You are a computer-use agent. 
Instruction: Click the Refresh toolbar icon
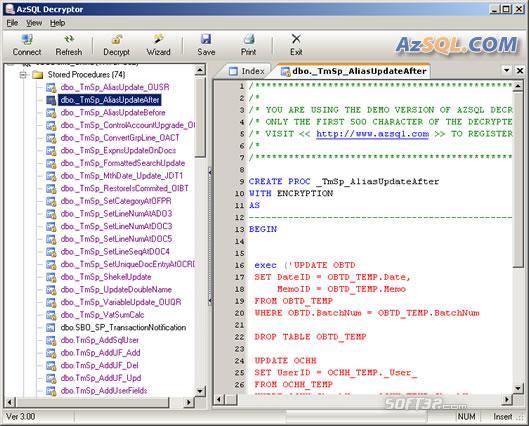(69, 39)
